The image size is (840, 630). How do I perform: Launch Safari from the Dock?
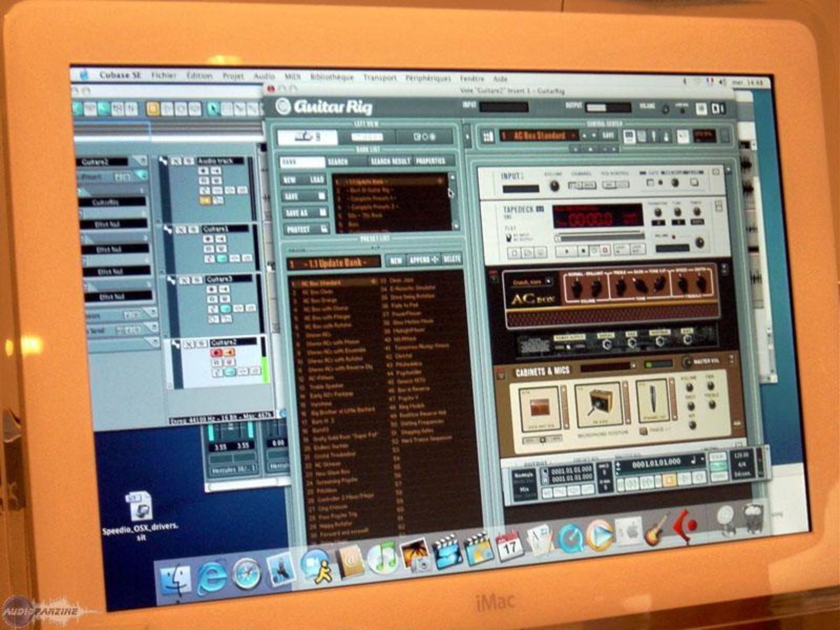click(246, 572)
